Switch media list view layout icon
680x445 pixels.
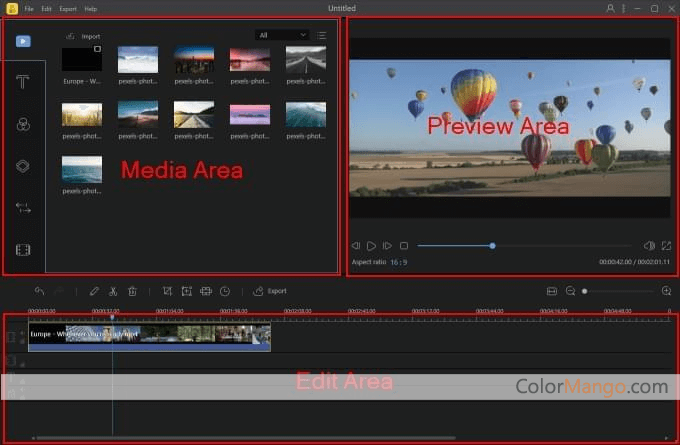[x=321, y=36]
